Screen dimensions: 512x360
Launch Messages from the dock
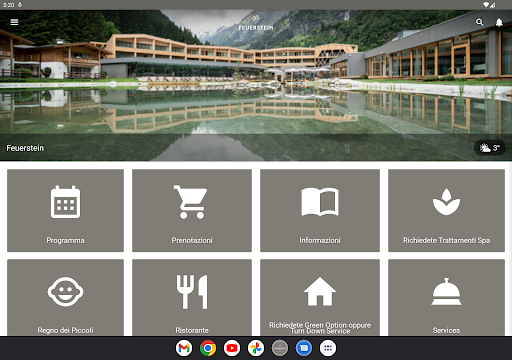pyautogui.click(x=304, y=348)
